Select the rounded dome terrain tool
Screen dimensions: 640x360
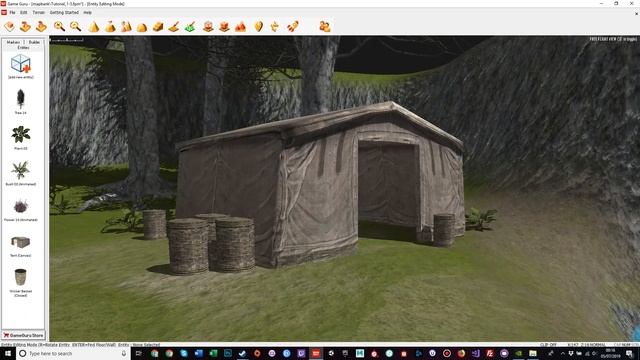tap(142, 27)
